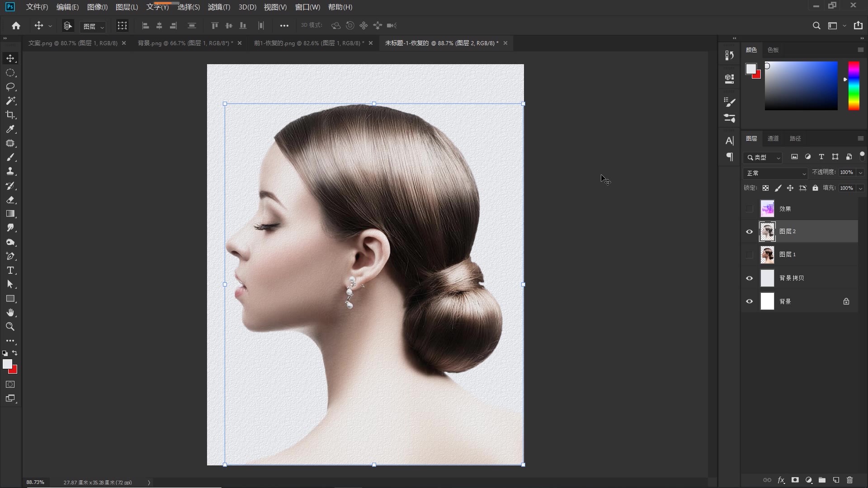
Task: Click the foreground color swatch in toolbar
Action: [x=7, y=364]
